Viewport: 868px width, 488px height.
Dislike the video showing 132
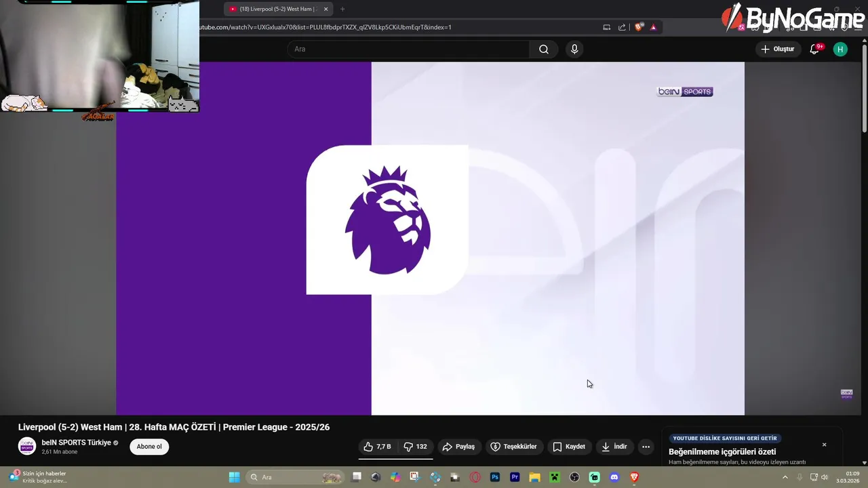click(415, 447)
